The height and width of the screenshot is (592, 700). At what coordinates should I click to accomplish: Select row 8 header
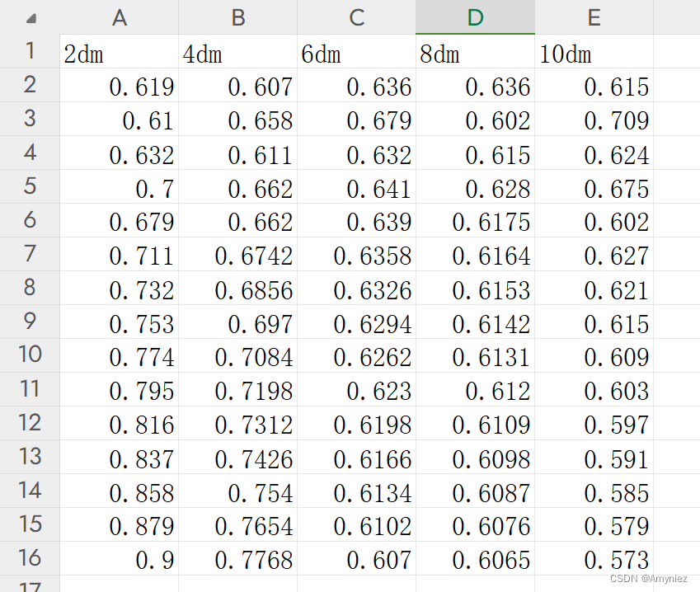point(30,288)
